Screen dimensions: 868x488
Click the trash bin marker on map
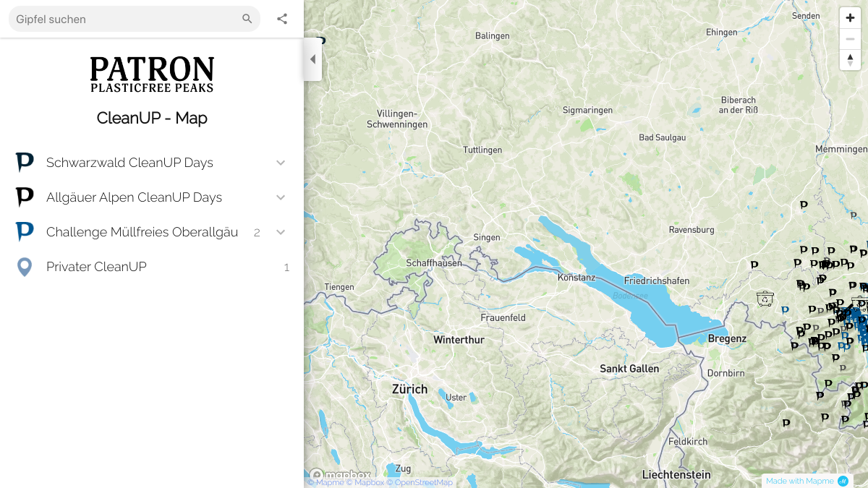pyautogui.click(x=765, y=298)
